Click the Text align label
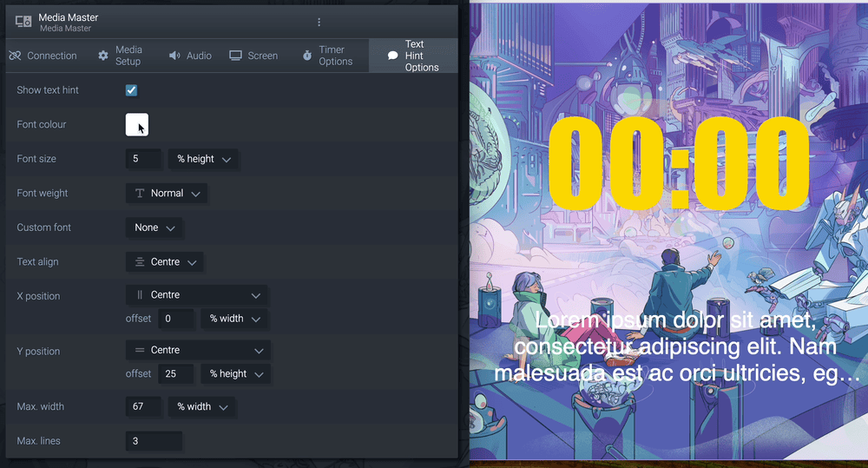868x468 pixels. point(37,262)
